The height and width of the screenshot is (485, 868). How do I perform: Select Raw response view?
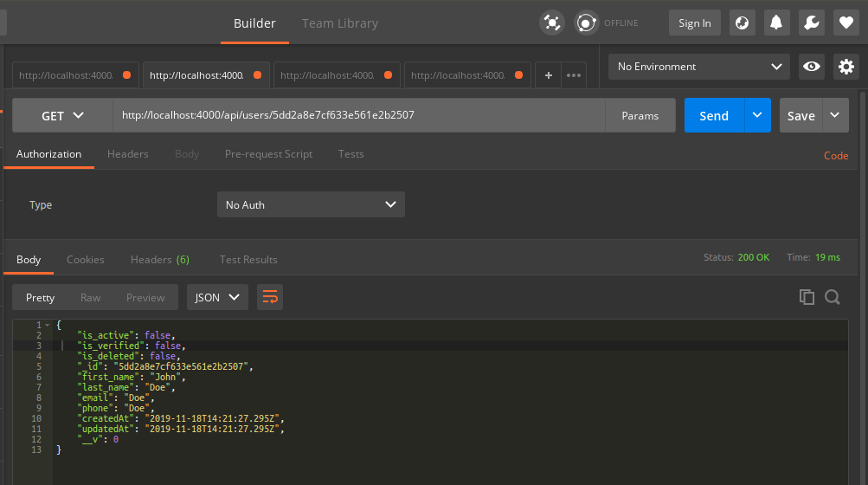click(x=90, y=297)
